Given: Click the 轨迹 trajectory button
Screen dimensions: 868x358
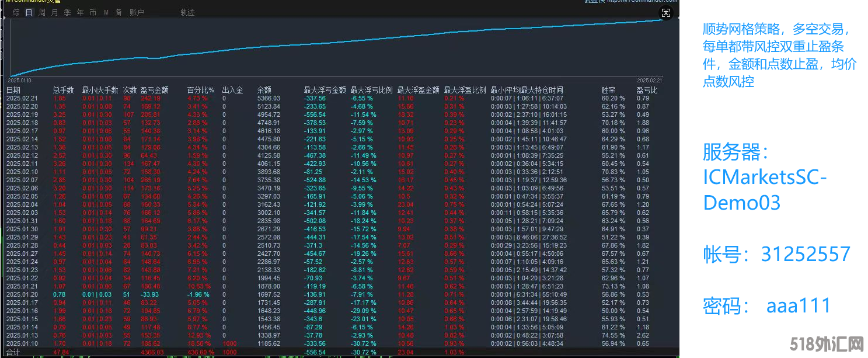Looking at the screenshot, I should (x=187, y=12).
